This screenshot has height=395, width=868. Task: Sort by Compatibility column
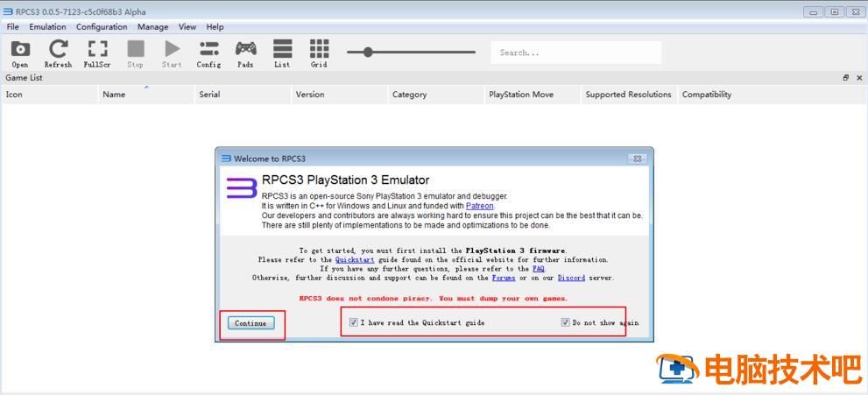(x=773, y=95)
